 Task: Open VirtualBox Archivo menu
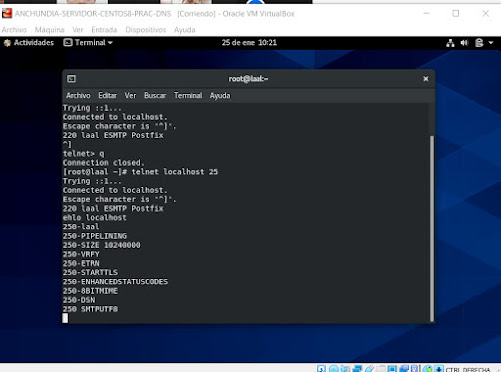(14, 30)
